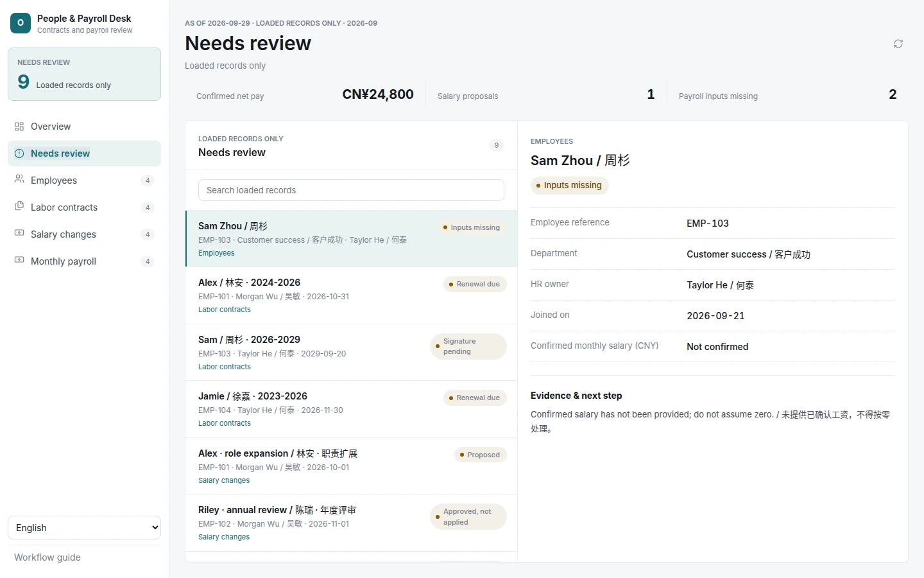Image resolution: width=924 pixels, height=578 pixels.
Task: Click the HR owner value Taylor He / 何泰
Action: click(720, 285)
